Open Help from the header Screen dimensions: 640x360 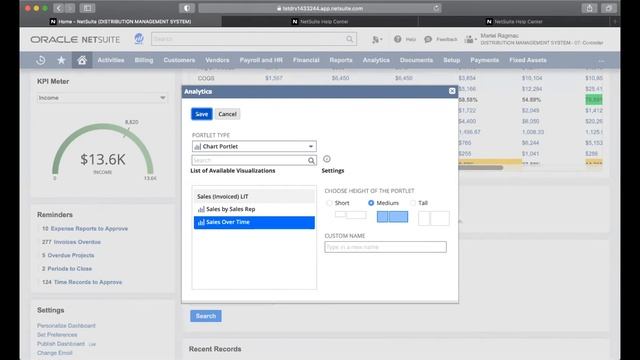[x=404, y=39]
